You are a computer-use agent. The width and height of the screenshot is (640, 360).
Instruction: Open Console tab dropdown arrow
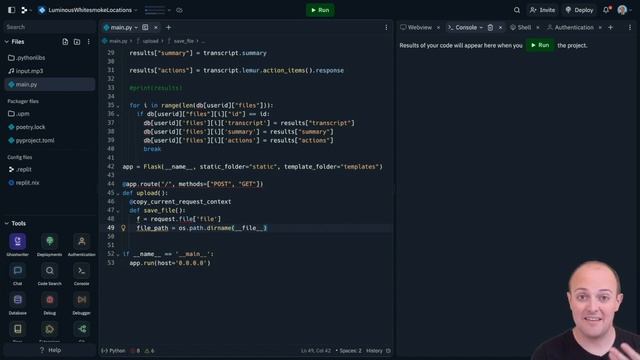[481, 27]
